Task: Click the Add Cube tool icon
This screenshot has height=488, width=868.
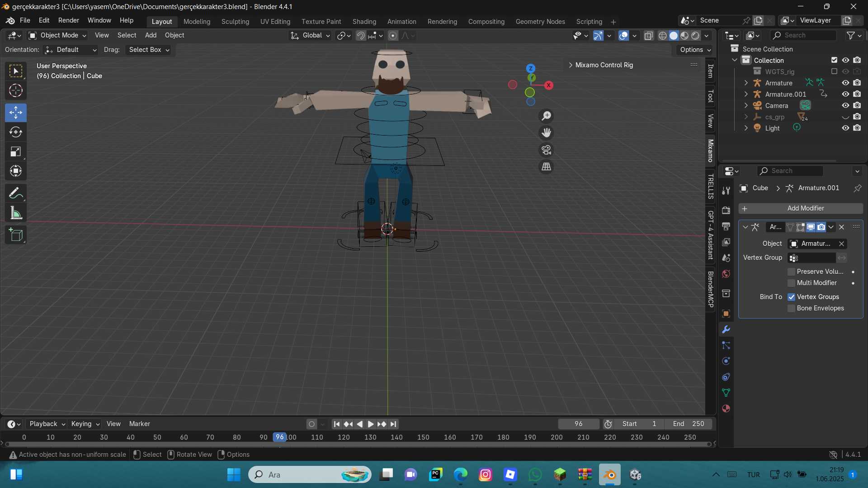Action: pos(16,235)
